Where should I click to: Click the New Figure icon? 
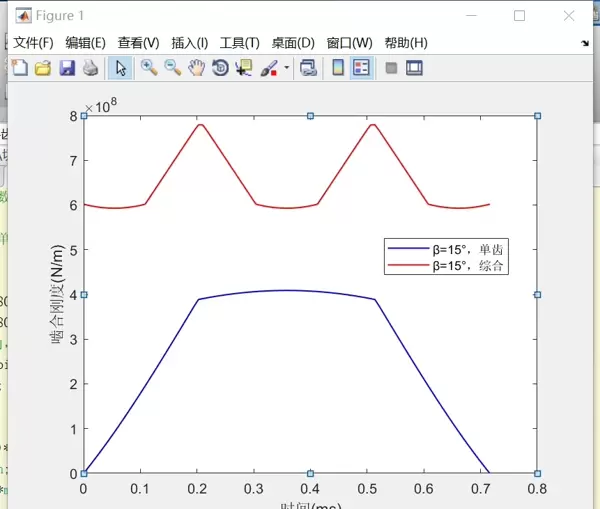(x=20, y=68)
